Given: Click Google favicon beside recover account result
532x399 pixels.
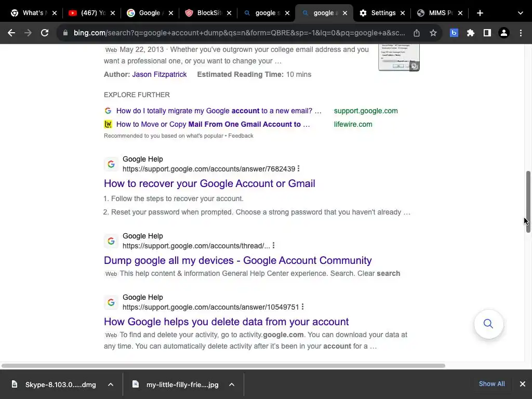Looking at the screenshot, I should tap(111, 164).
